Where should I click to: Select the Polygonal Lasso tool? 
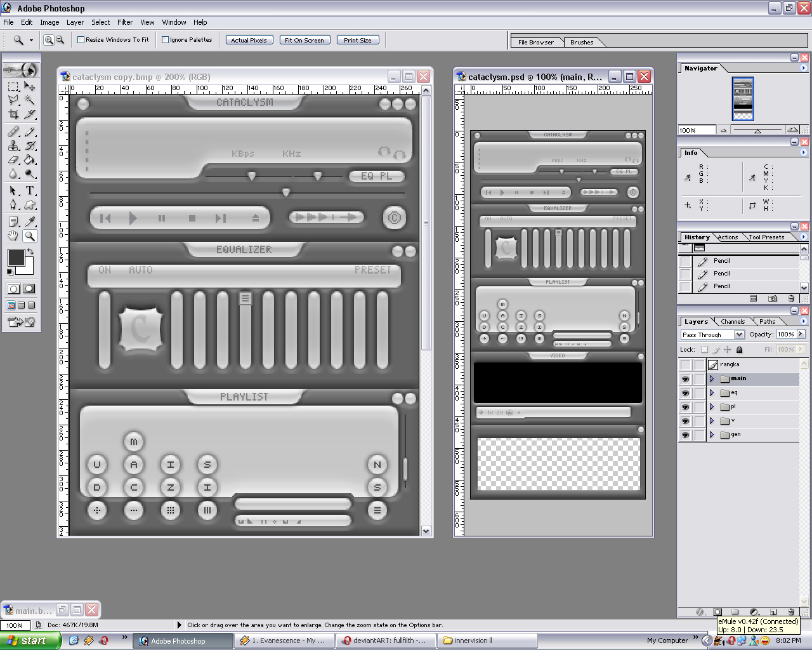[13, 100]
